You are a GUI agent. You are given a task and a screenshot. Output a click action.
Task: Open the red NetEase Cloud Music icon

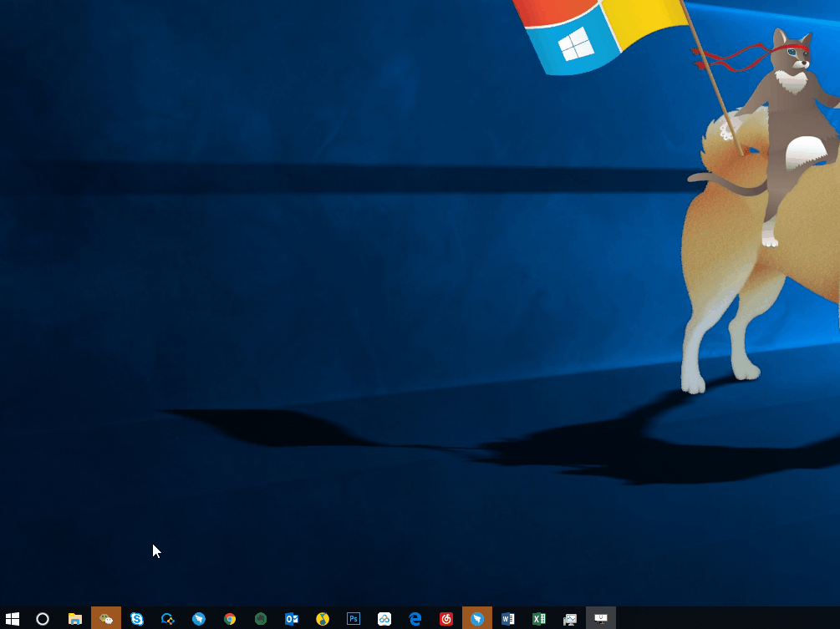pyautogui.click(x=446, y=619)
